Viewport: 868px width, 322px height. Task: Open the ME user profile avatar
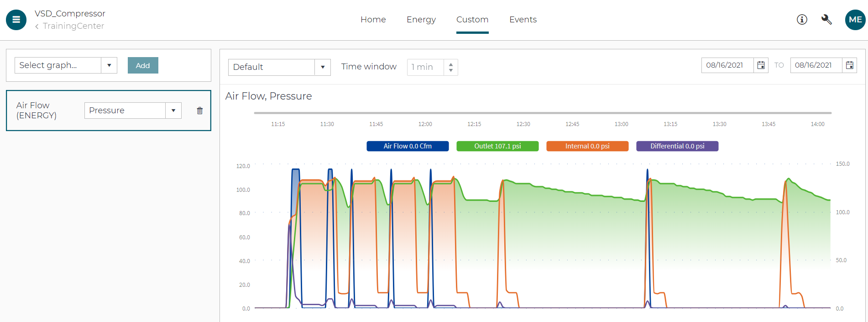[855, 20]
